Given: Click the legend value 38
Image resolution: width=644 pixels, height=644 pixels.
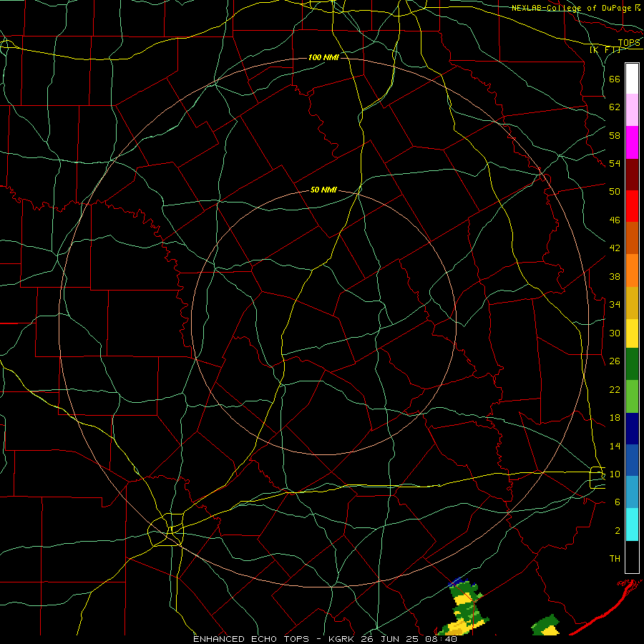Looking at the screenshot, I should pyautogui.click(x=615, y=276).
